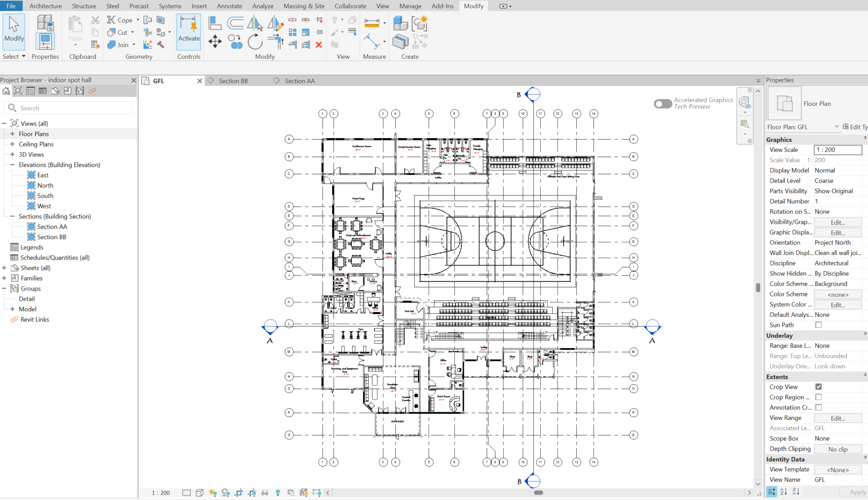Open the Annotate ribbon tab
The height and width of the screenshot is (500, 868).
(x=229, y=6)
